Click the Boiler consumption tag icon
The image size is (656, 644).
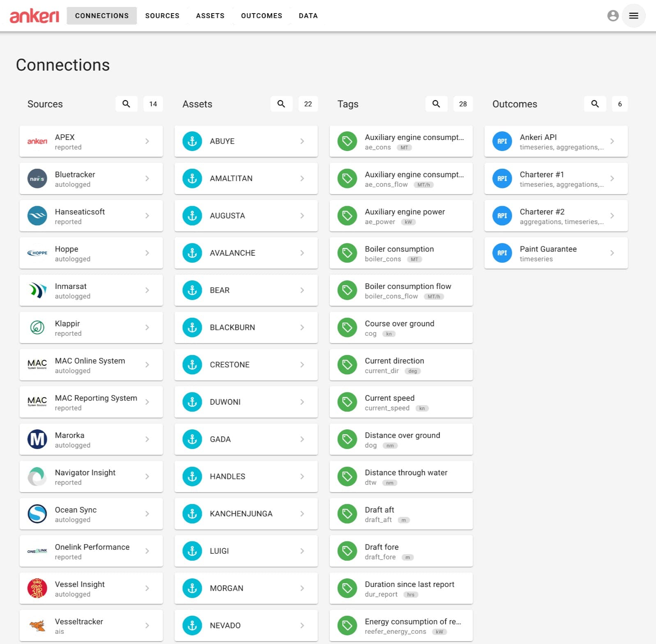pos(347,253)
